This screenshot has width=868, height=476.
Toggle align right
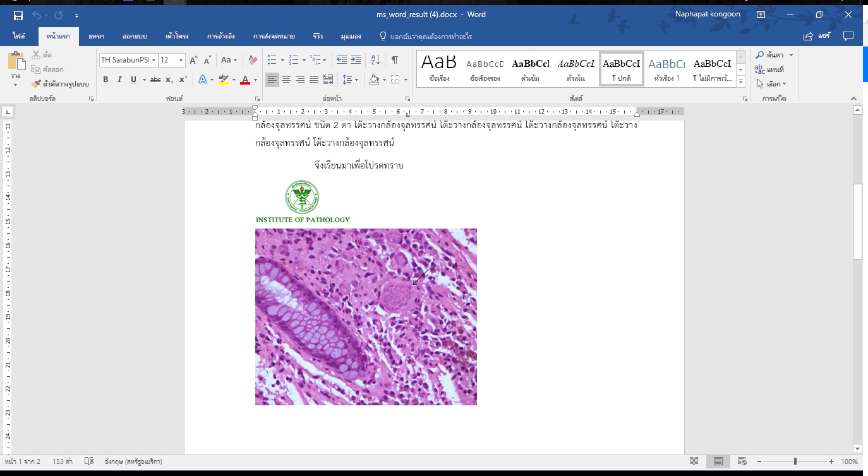coord(300,80)
